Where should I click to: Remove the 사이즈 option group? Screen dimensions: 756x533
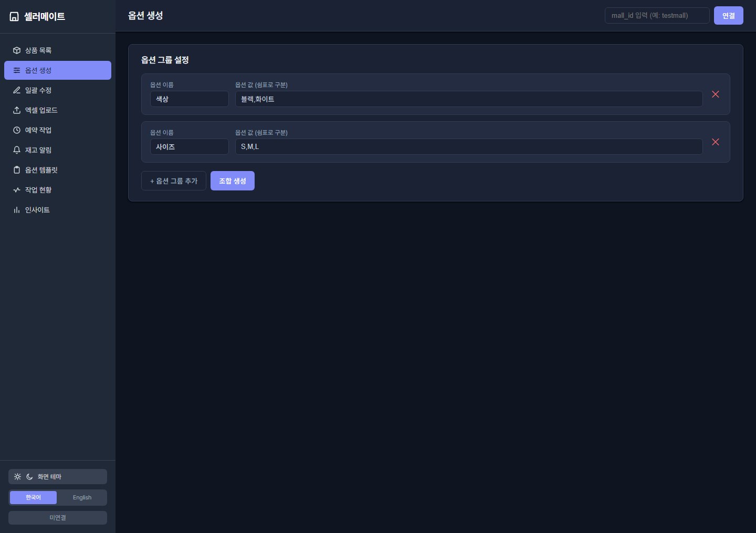[x=715, y=142]
